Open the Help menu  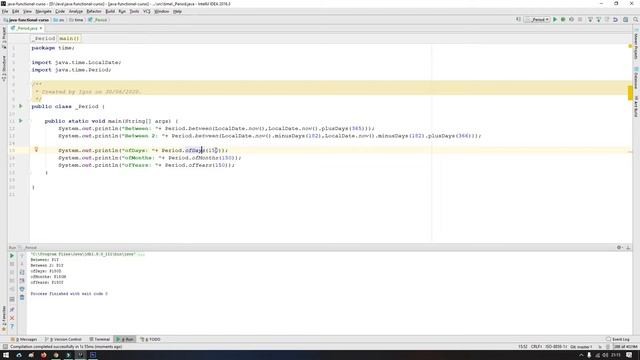click(177, 11)
